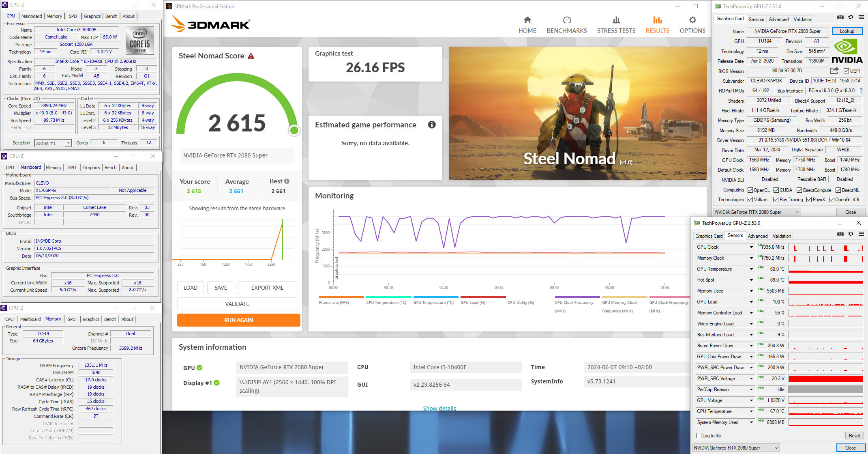Open the Board Power Draw sensor dropdown

pos(751,346)
